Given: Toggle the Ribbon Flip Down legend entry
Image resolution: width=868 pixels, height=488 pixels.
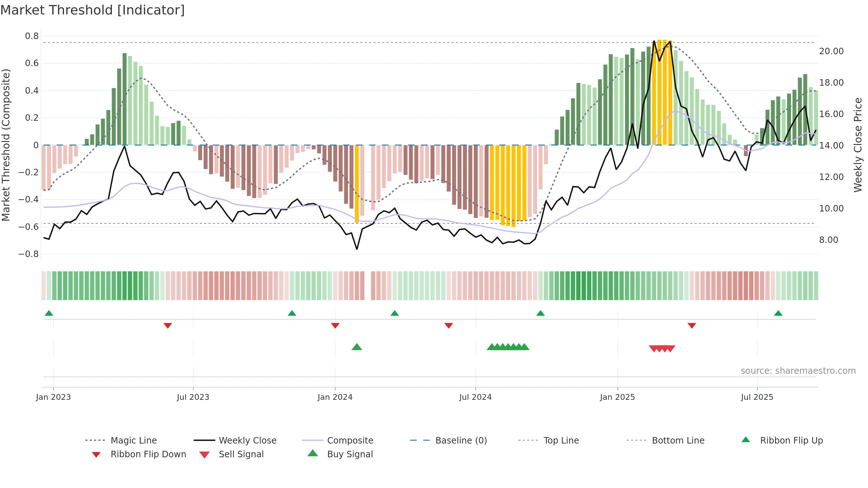Looking at the screenshot, I should 139,454.
